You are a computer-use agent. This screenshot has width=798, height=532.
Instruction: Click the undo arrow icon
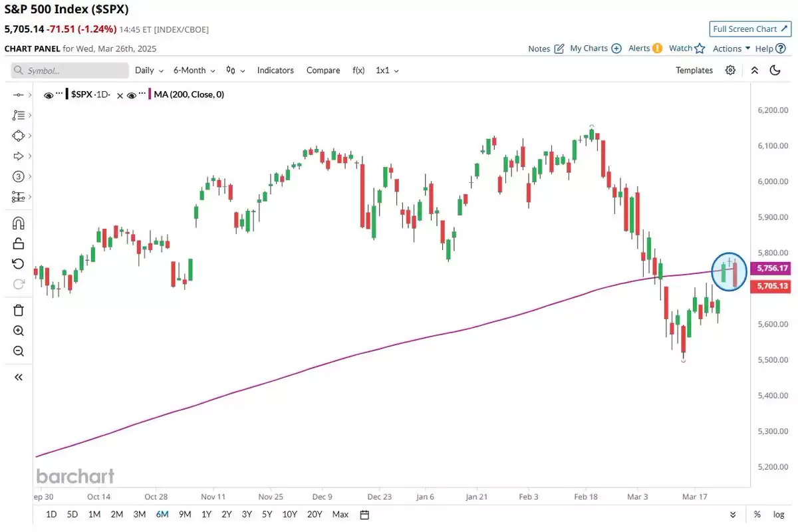[19, 264]
